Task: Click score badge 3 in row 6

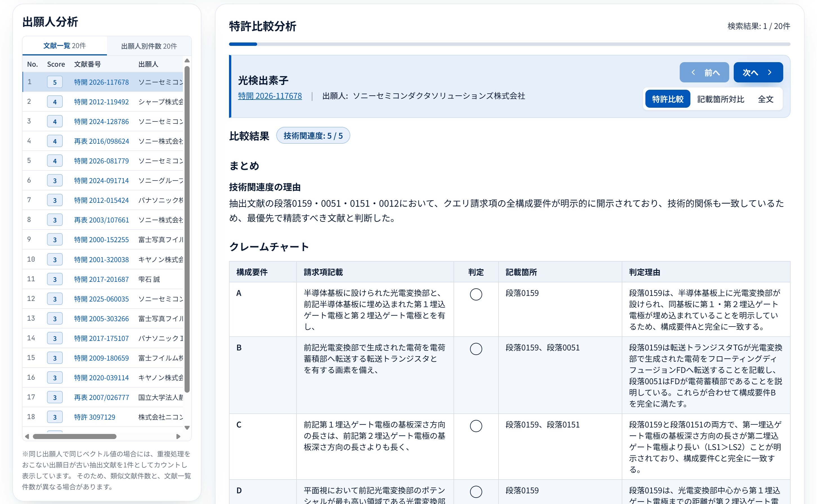Action: 55,180
